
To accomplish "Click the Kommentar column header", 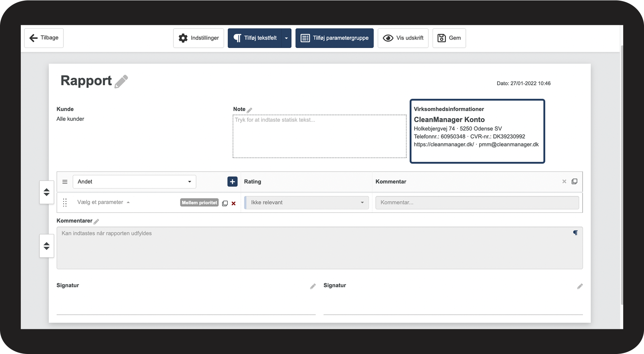I will point(391,182).
